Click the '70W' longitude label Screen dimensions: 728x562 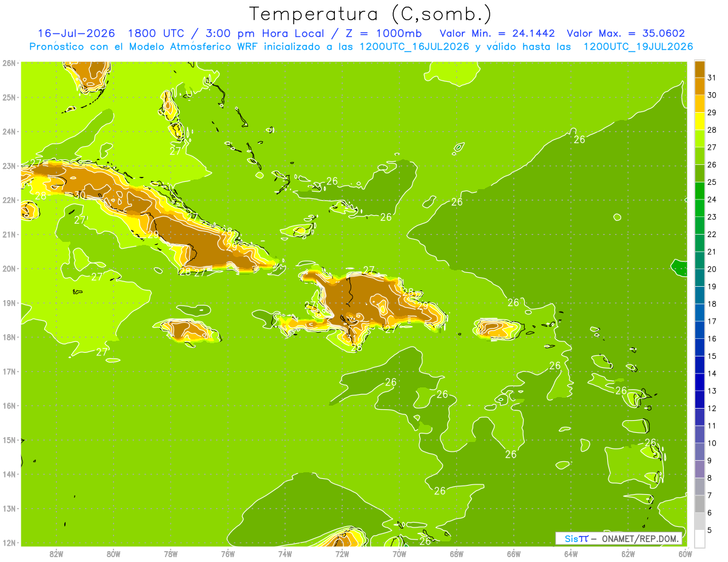click(x=399, y=554)
